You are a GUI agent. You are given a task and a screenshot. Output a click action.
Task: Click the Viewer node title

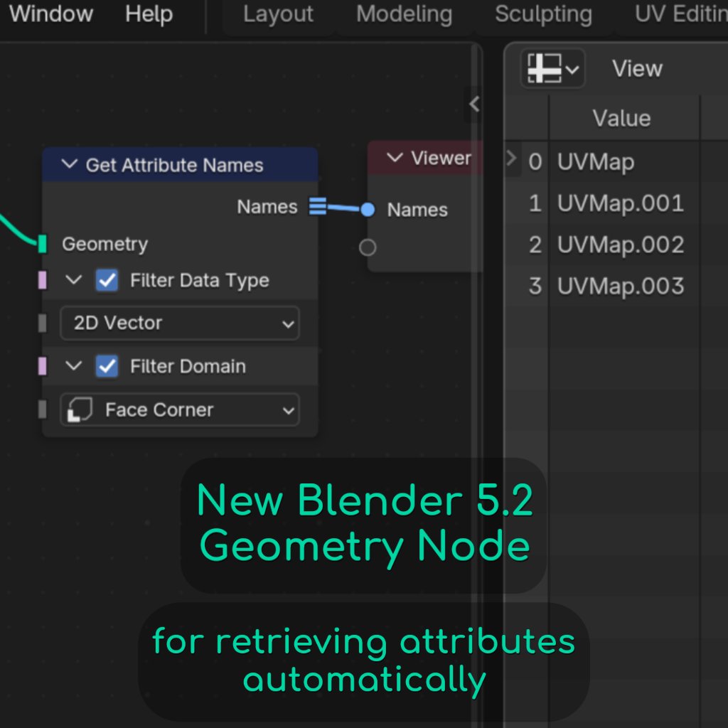[441, 159]
